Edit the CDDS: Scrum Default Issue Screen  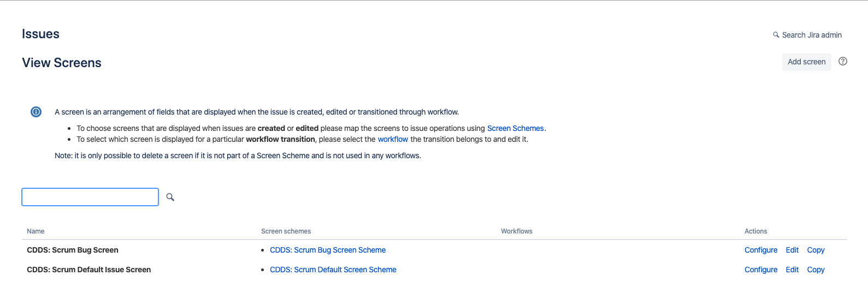point(792,270)
